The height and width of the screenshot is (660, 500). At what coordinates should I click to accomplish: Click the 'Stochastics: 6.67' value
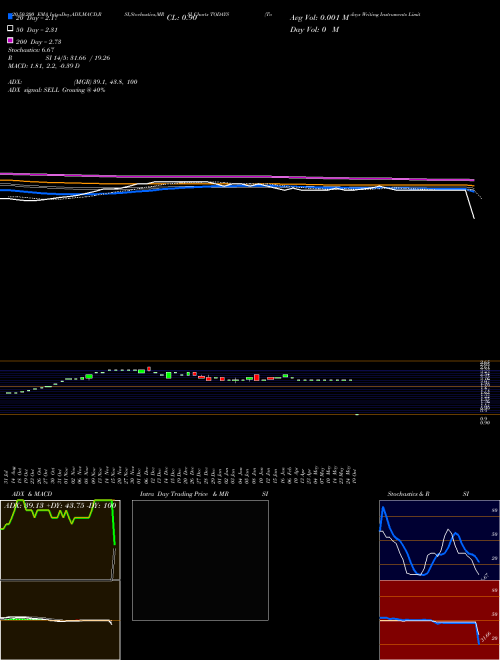(31, 50)
